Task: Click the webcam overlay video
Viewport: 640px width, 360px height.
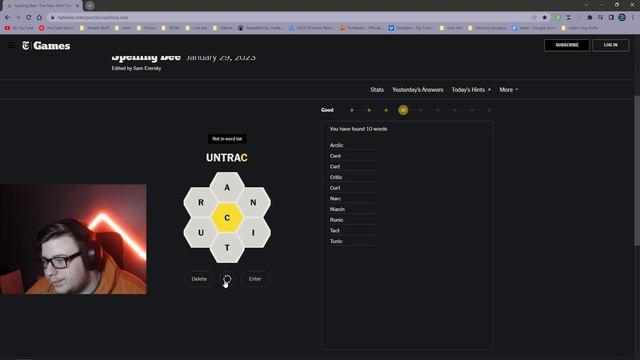Action: tap(73, 239)
